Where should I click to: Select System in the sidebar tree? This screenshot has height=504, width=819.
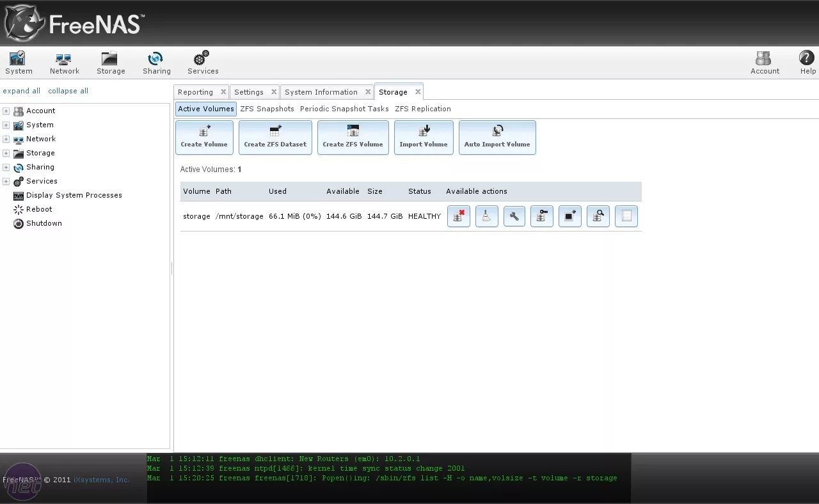40,125
